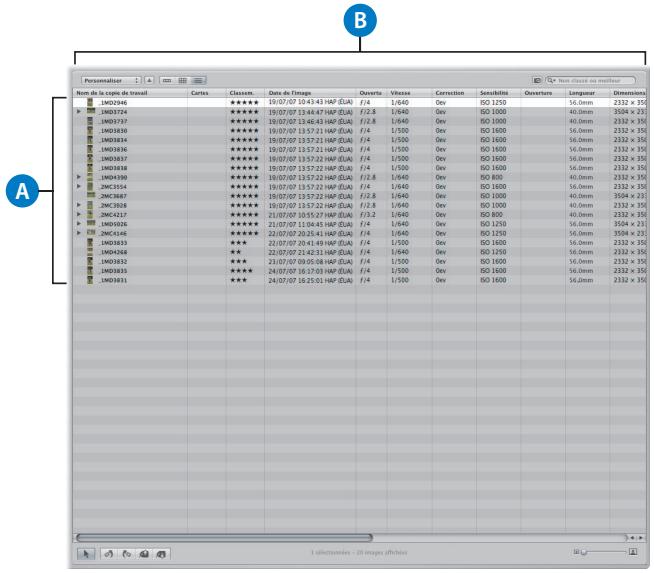Sort by the Vitesse column header

pos(410,93)
